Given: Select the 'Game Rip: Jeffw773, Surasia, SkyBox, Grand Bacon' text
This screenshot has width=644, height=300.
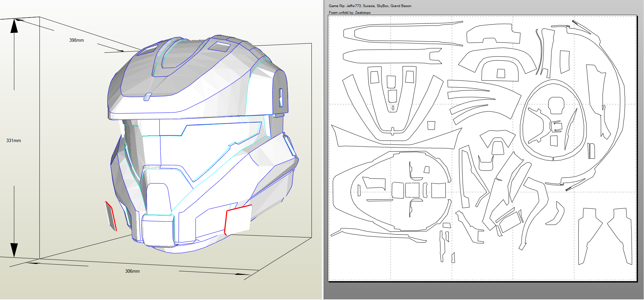Looking at the screenshot, I should [x=370, y=6].
